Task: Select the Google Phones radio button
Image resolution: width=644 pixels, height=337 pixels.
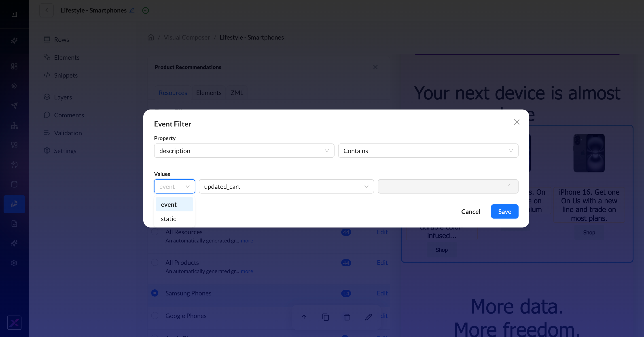Action: point(155,316)
